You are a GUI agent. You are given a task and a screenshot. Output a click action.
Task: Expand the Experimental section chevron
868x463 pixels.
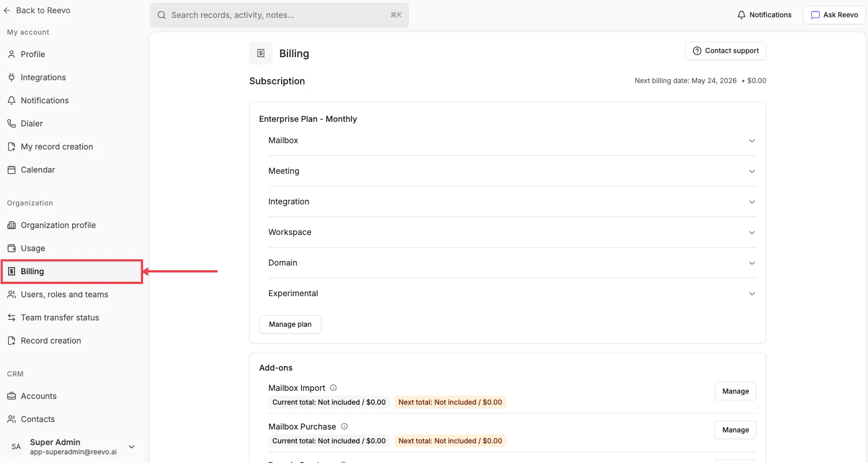(752, 294)
